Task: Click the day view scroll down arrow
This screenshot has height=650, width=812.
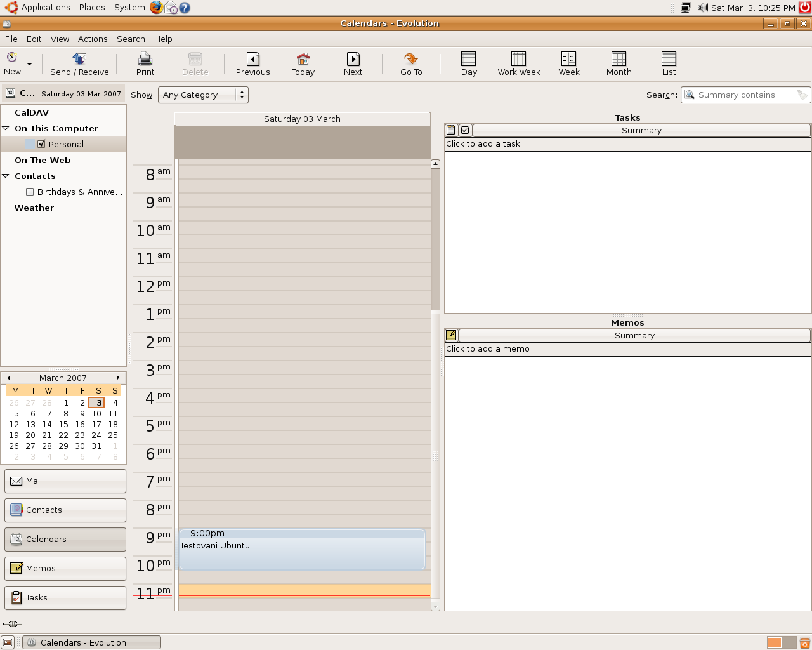Action: [x=435, y=607]
